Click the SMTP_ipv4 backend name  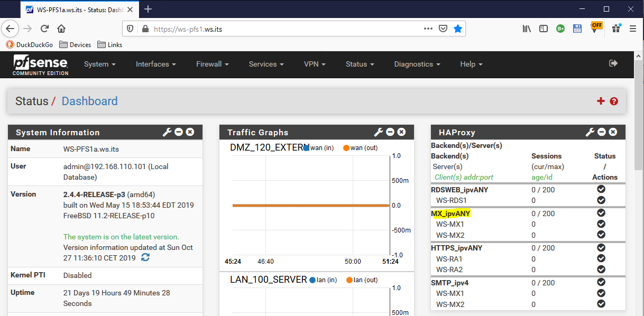(x=449, y=283)
